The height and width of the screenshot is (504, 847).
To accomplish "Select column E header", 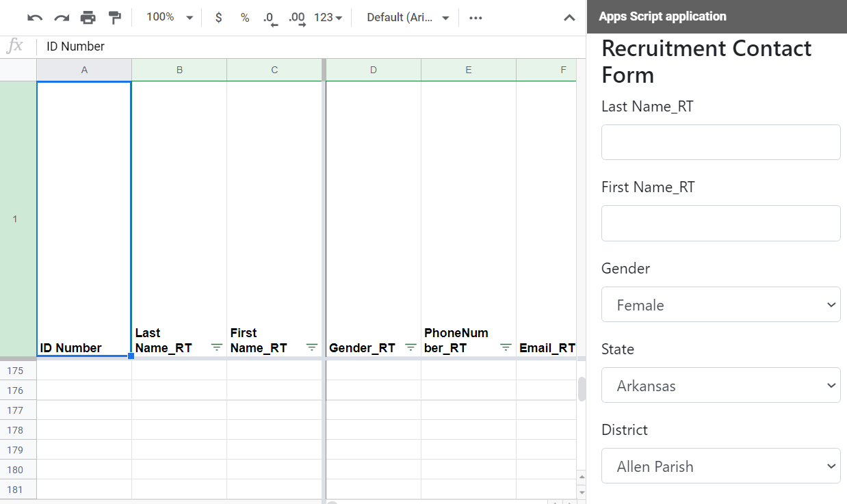I will [469, 70].
